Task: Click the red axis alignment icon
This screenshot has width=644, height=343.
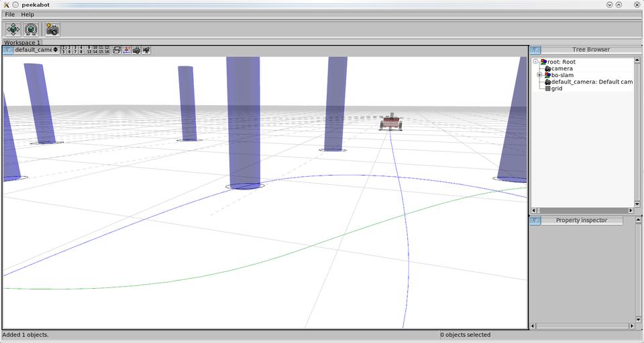Action: [127, 50]
